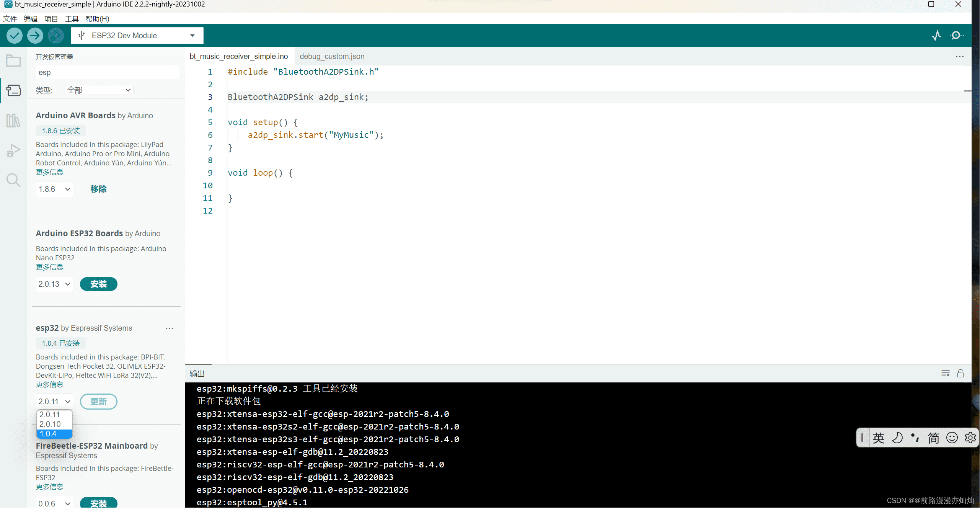Click 安装 for Arduino ESP32 Boards
The width and height of the screenshot is (980, 508).
point(98,284)
